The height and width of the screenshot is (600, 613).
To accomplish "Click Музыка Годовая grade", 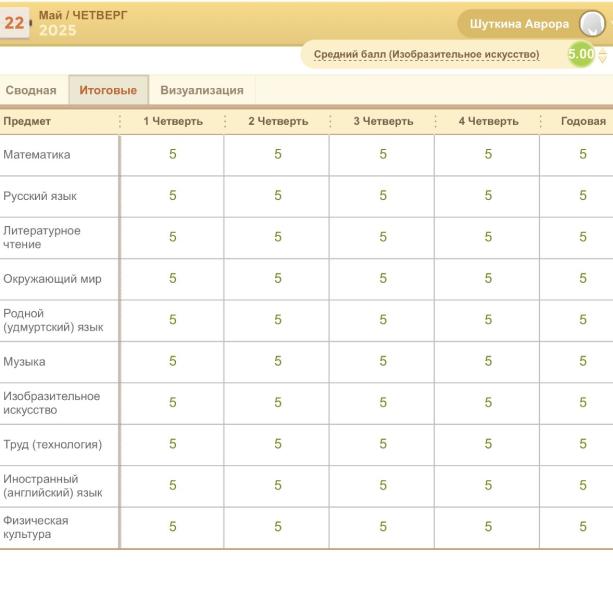I will (x=583, y=361).
